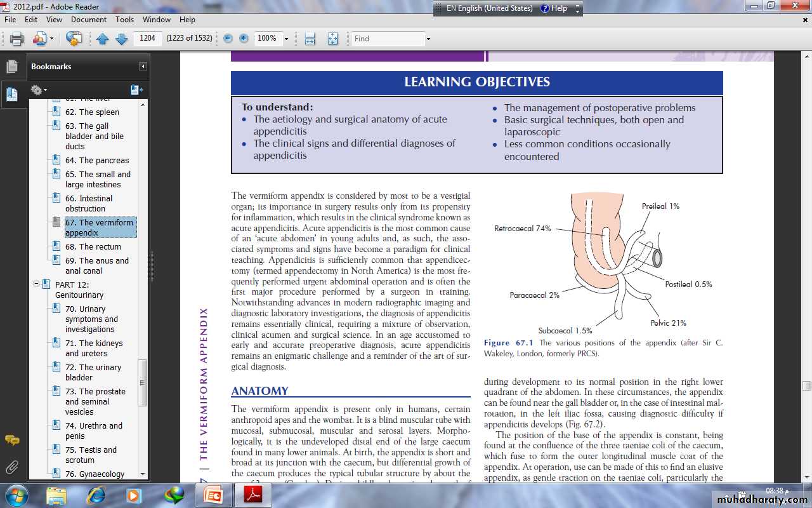Select the fit one full page icon
The width and height of the screenshot is (812, 508).
[x=332, y=39]
